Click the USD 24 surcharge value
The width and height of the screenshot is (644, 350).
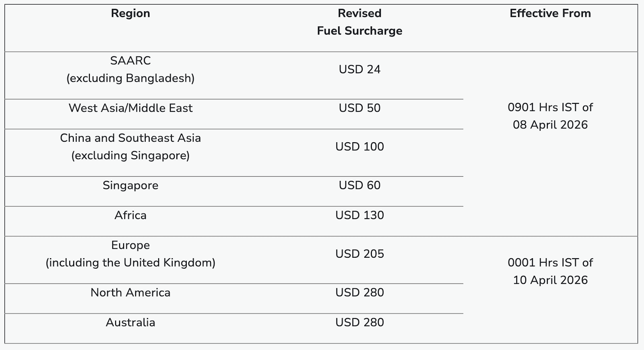tap(359, 69)
